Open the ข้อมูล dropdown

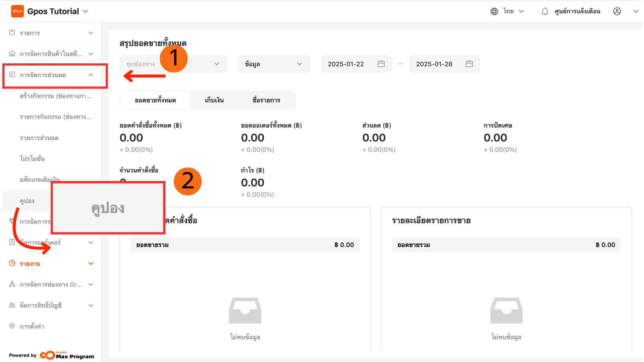pyautogui.click(x=274, y=64)
